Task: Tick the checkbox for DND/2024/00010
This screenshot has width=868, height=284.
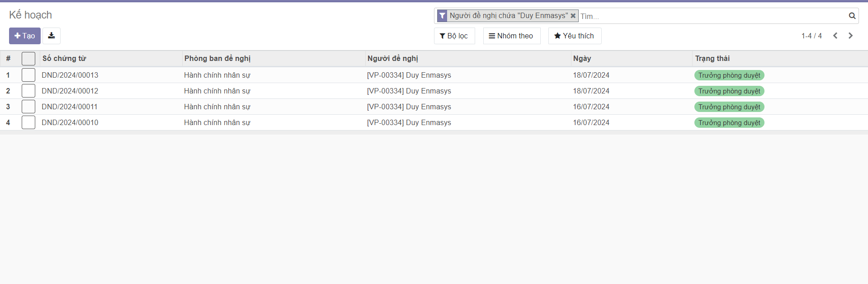Action: 28,122
